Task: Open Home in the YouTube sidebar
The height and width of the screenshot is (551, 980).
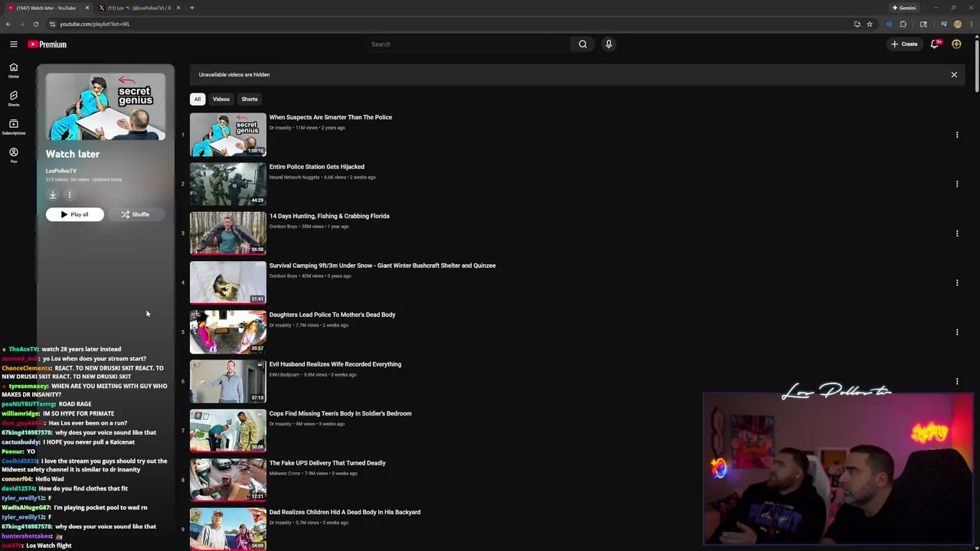Action: pos(13,70)
